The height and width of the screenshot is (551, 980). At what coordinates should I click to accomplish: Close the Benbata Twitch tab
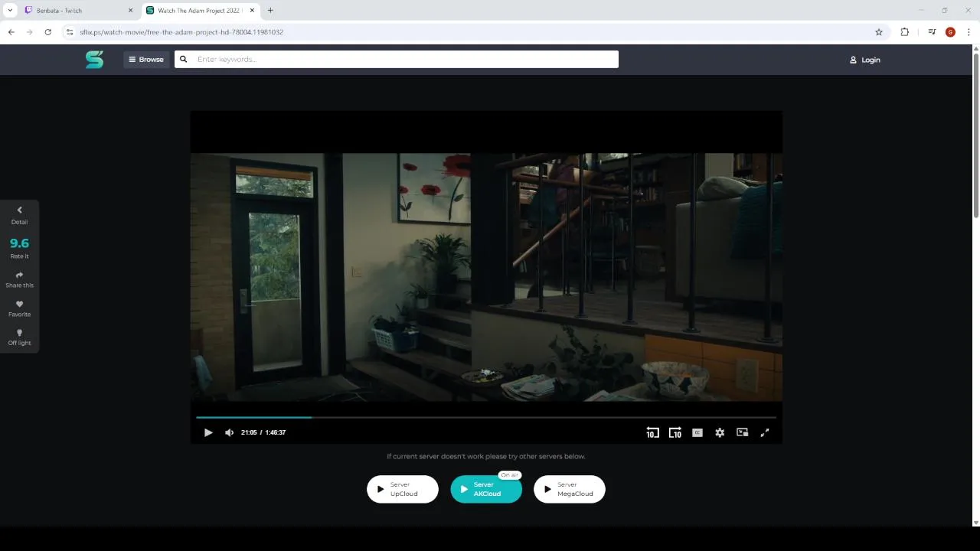pos(130,11)
